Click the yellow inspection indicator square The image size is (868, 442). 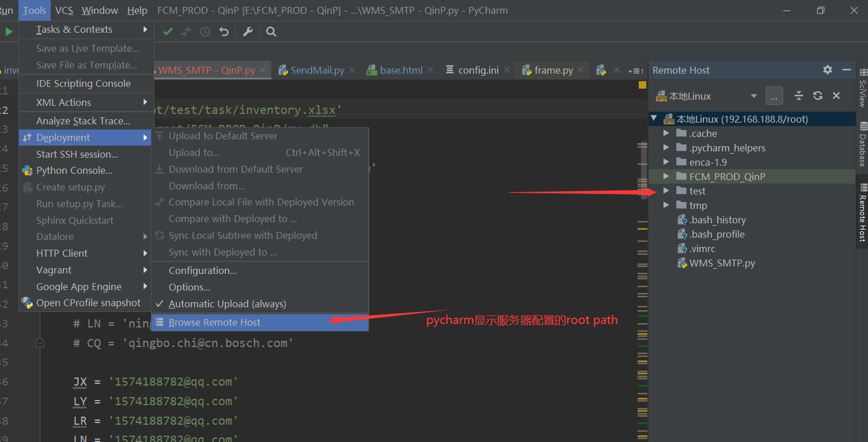pos(642,85)
